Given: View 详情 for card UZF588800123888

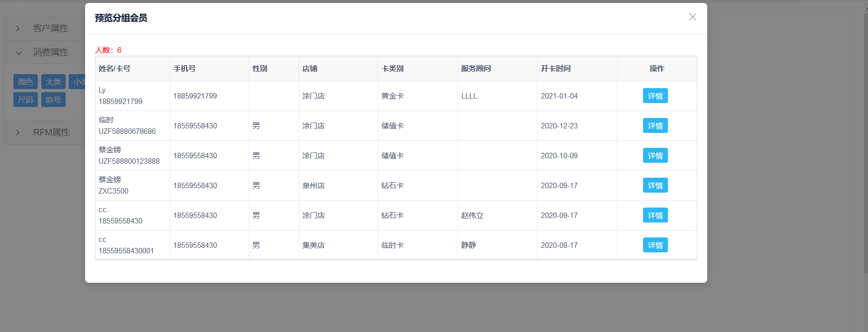Looking at the screenshot, I should click(655, 156).
